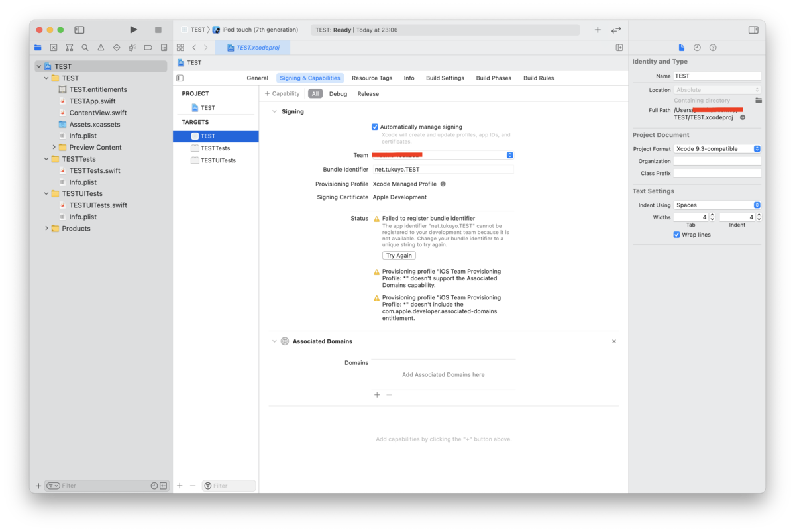Open the Library with the plus icon
The width and height of the screenshot is (795, 532).
[x=598, y=30]
